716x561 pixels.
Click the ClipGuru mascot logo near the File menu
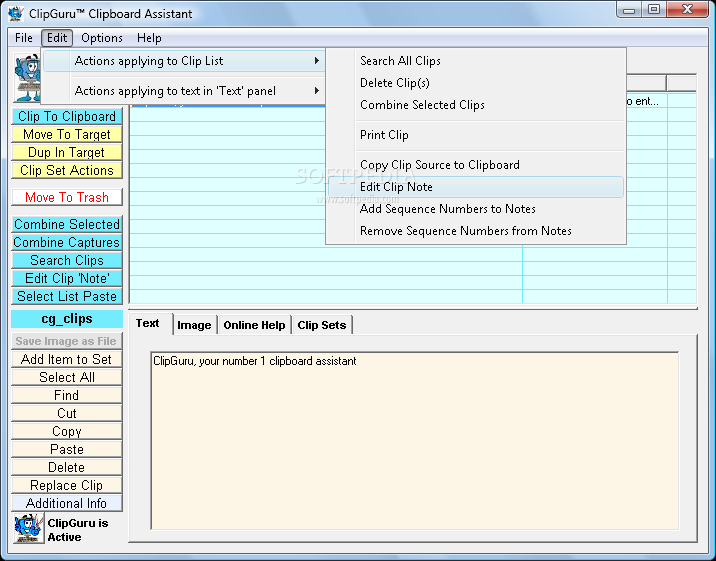pos(27,78)
